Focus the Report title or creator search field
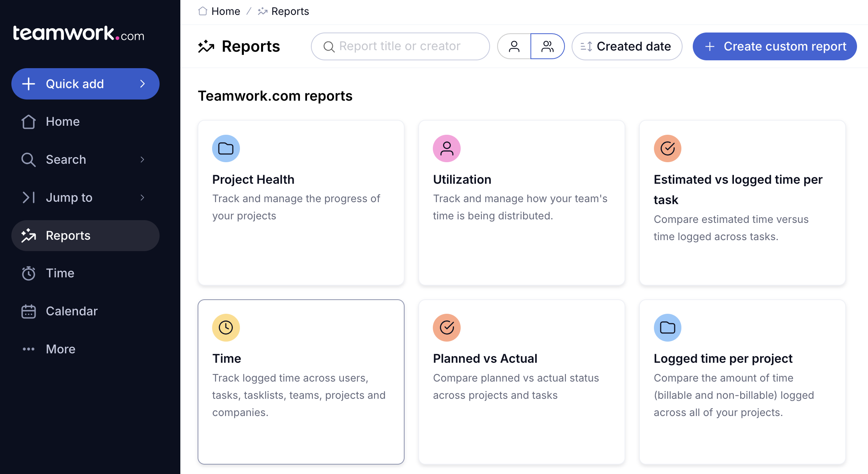Viewport: 868px width, 474px height. (400, 46)
